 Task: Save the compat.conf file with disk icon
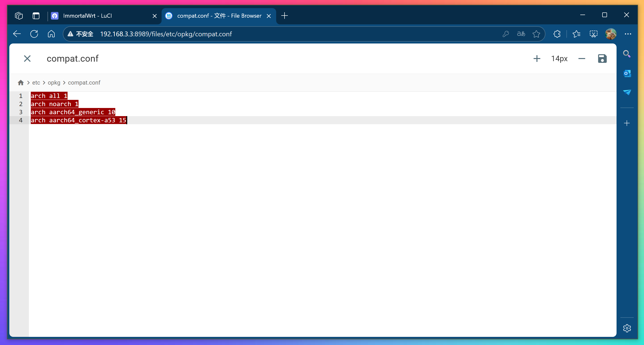point(602,59)
